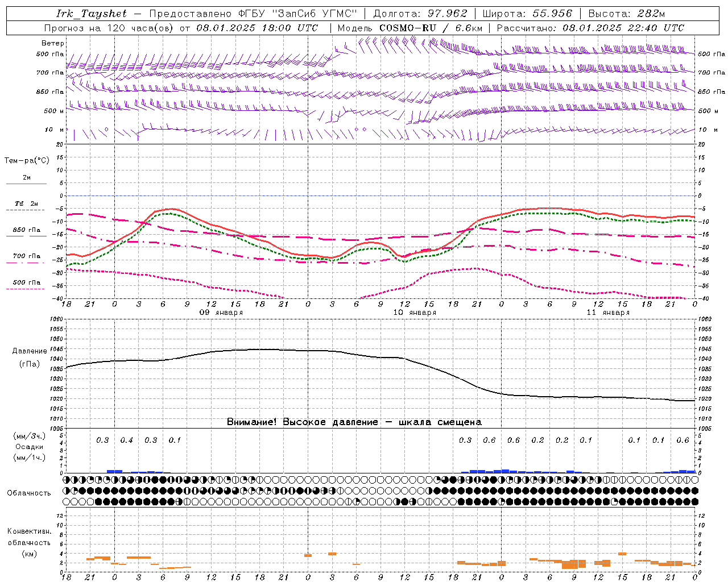Select the Td 2м legend entry
This screenshot has width=728, height=582.
point(26,203)
